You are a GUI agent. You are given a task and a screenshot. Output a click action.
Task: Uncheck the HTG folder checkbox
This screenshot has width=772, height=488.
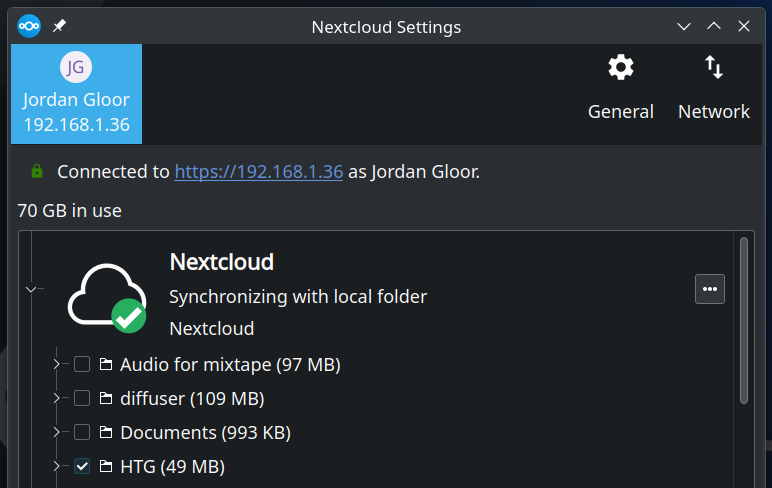pyautogui.click(x=82, y=467)
